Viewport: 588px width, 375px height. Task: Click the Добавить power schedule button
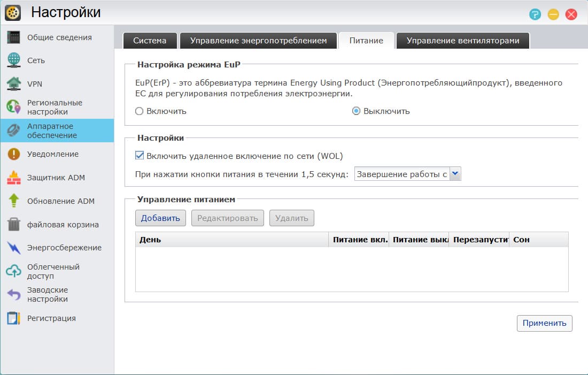(x=160, y=218)
